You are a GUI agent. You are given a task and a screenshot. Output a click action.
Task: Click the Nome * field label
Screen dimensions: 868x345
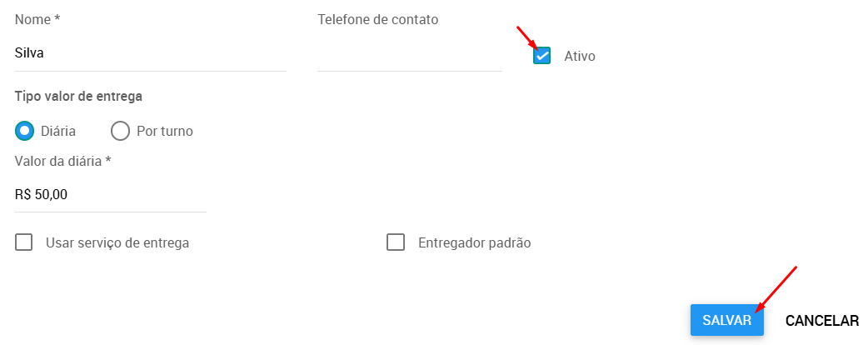(37, 19)
